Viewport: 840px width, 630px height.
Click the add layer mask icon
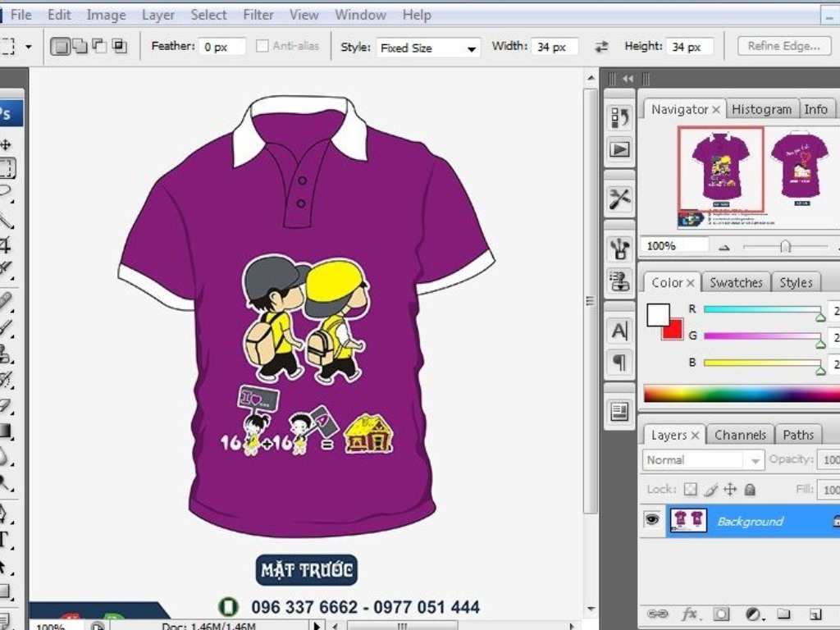(x=721, y=614)
